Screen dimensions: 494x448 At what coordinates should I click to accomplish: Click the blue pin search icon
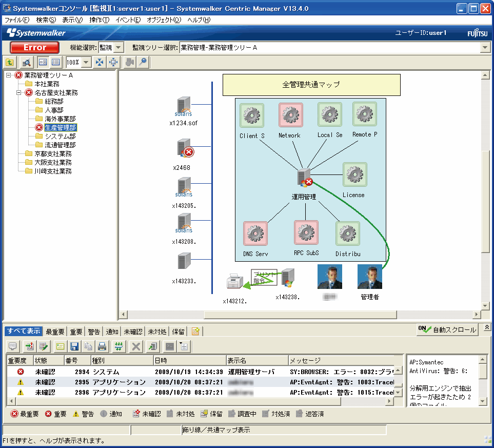pyautogui.click(x=143, y=62)
